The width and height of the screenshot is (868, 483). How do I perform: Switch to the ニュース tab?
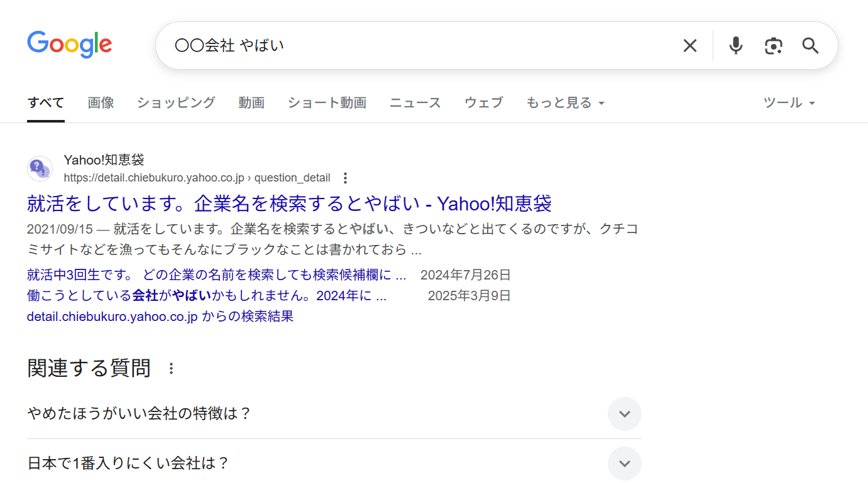point(415,102)
